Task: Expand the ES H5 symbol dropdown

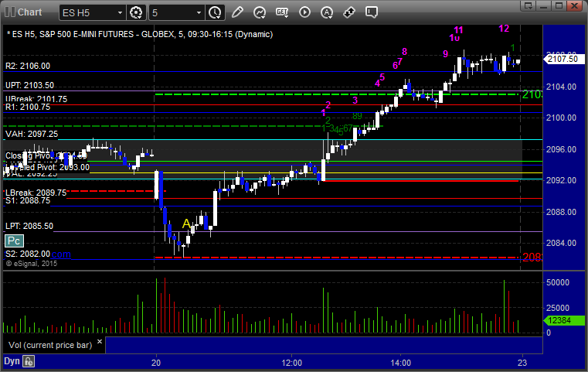Action: (120, 13)
